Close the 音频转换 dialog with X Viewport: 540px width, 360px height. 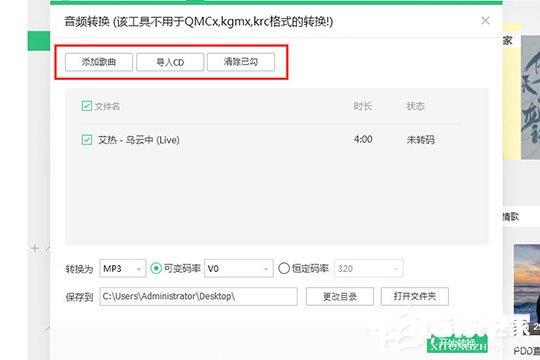click(485, 21)
